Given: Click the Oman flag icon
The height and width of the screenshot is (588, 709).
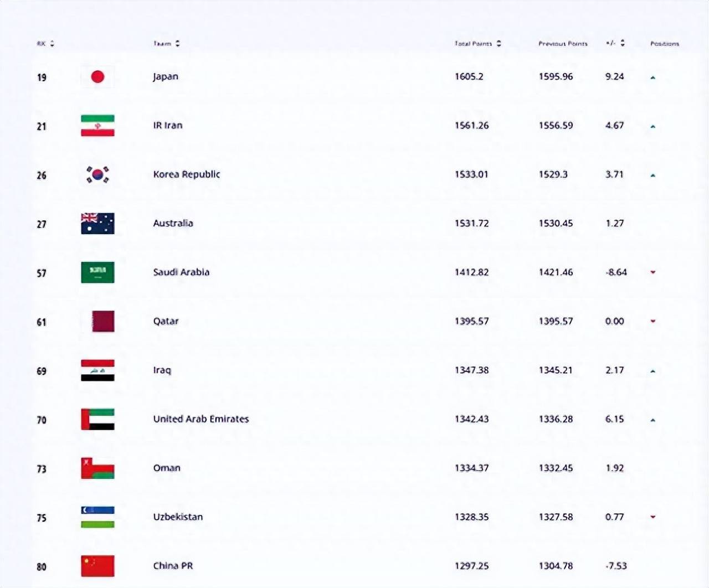Looking at the screenshot, I should (x=97, y=468).
